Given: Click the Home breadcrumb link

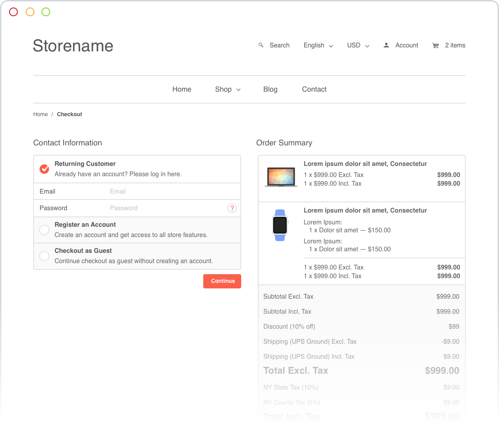Looking at the screenshot, I should 40,114.
